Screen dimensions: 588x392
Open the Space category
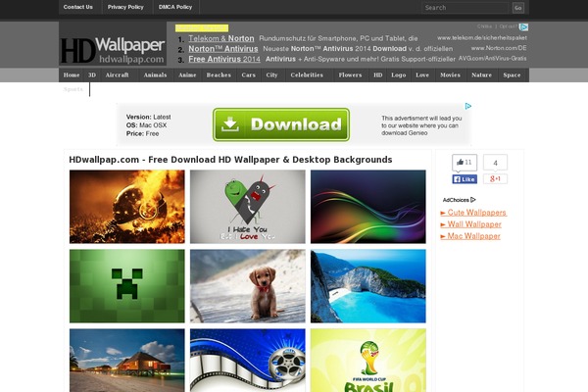point(512,75)
